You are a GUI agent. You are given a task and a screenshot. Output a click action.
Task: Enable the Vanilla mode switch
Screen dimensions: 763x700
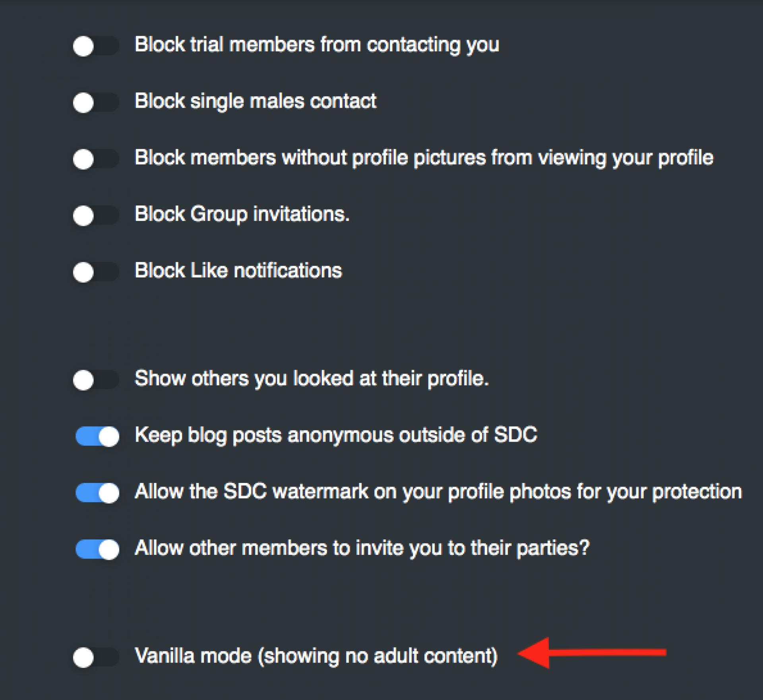(x=96, y=657)
